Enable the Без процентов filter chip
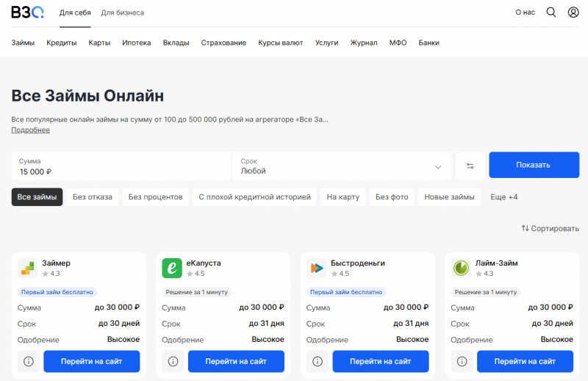Screen dimensions: 588x381 (x=155, y=197)
